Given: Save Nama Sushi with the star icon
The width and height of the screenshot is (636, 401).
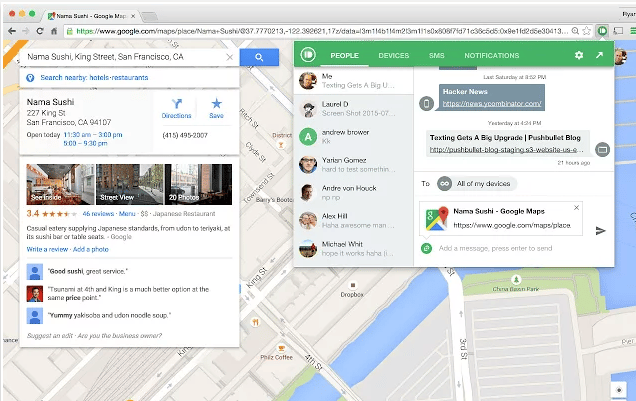Looking at the screenshot, I should (217, 108).
